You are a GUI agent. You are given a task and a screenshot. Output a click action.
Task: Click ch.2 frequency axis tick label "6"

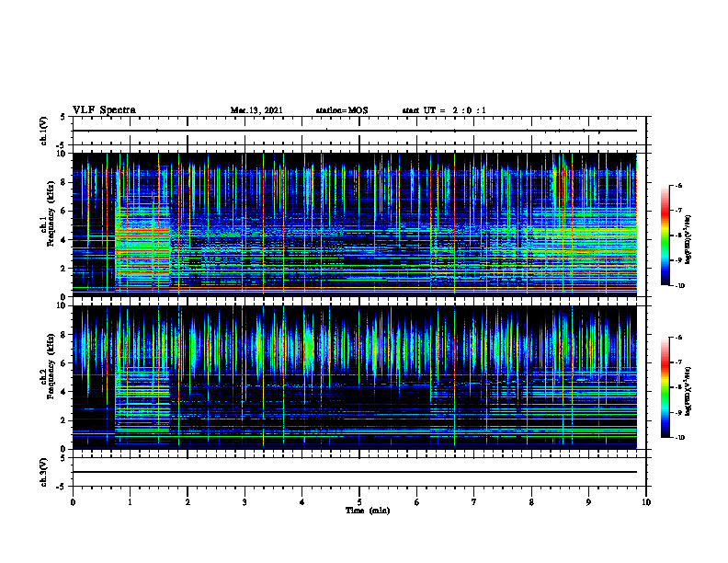click(64, 363)
